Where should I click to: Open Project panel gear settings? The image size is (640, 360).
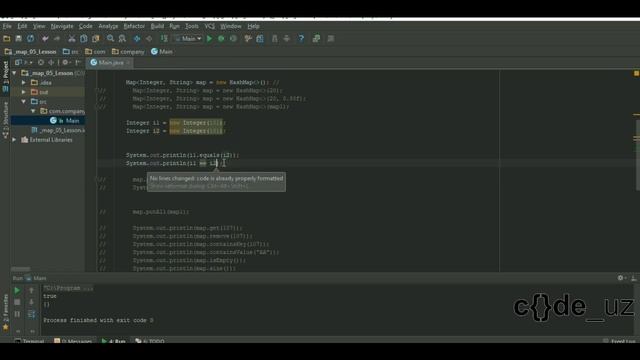(x=65, y=62)
